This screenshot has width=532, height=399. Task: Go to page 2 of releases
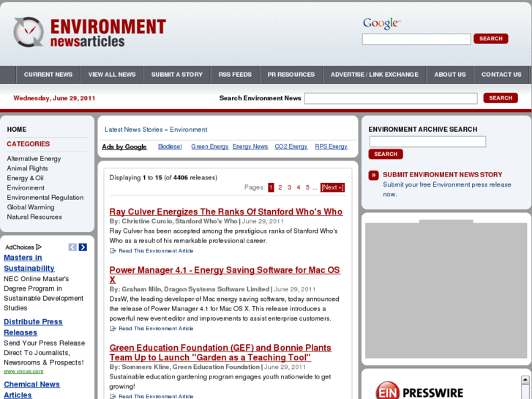pos(280,187)
